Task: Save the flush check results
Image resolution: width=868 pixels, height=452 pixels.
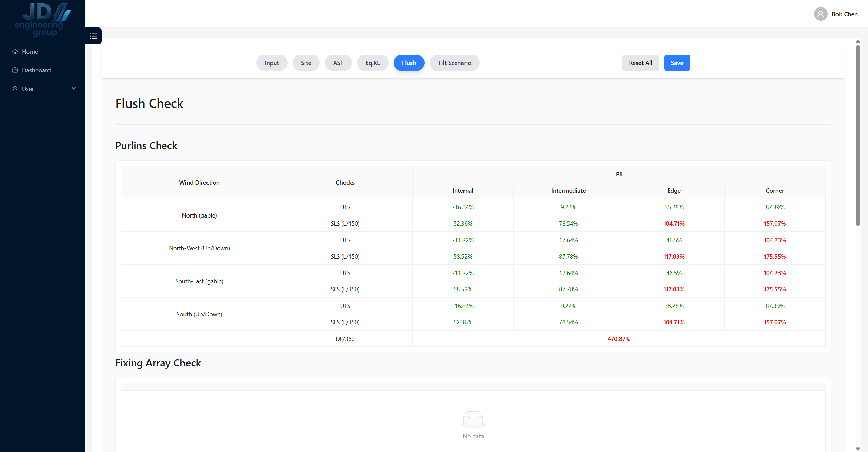Action: [x=677, y=63]
